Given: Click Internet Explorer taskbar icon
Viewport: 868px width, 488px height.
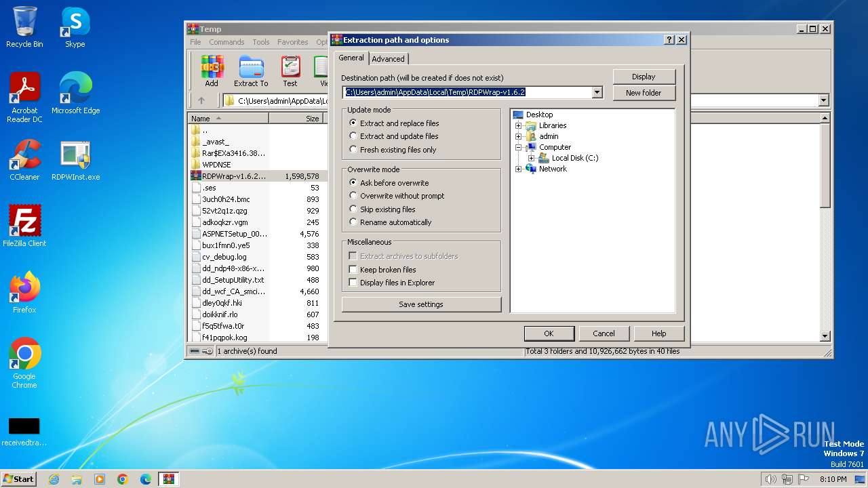Looking at the screenshot, I should point(54,479).
